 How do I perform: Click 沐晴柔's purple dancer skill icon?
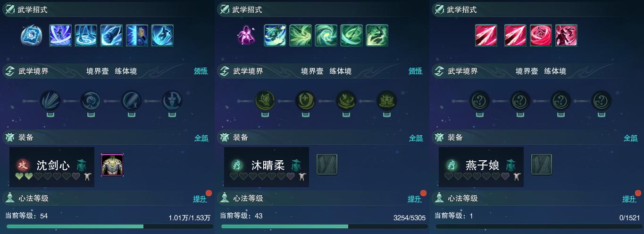(x=246, y=35)
